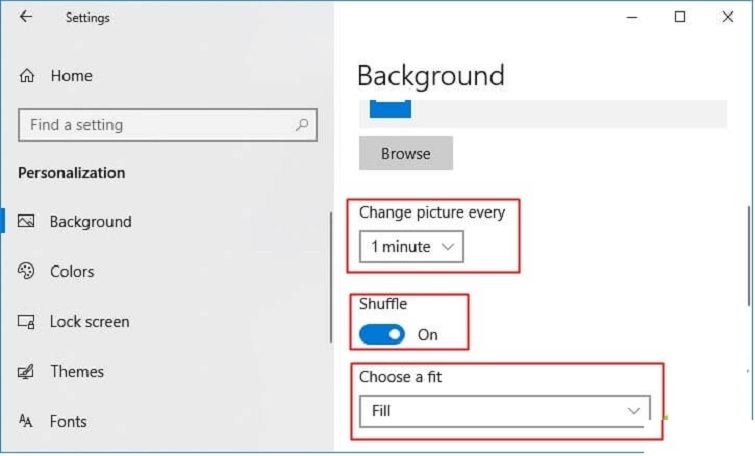Viewport: 755px width, 456px height.
Task: Select the Themes sidebar item
Action: [x=77, y=372]
